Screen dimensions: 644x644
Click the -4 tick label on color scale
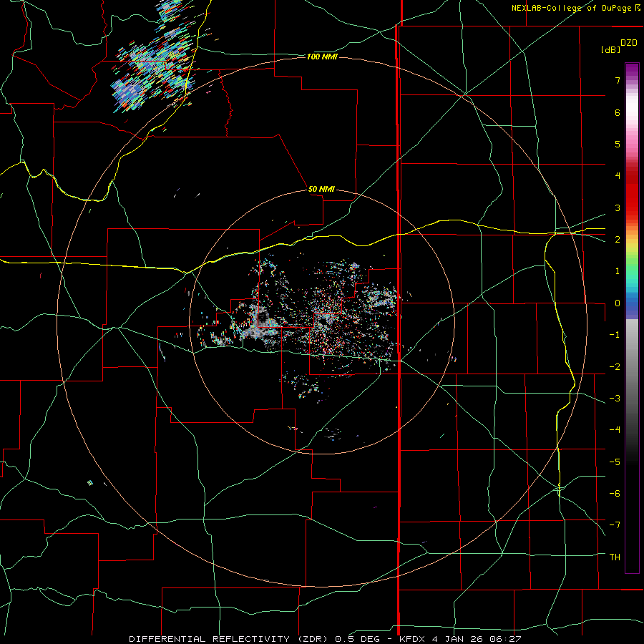click(615, 429)
